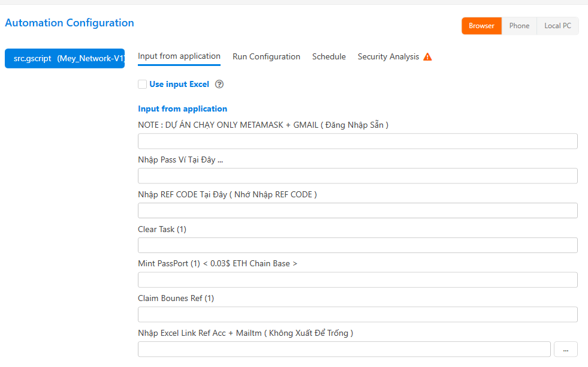
Task: Focus the Claim Bounes Ref (1) field
Action: (357, 314)
